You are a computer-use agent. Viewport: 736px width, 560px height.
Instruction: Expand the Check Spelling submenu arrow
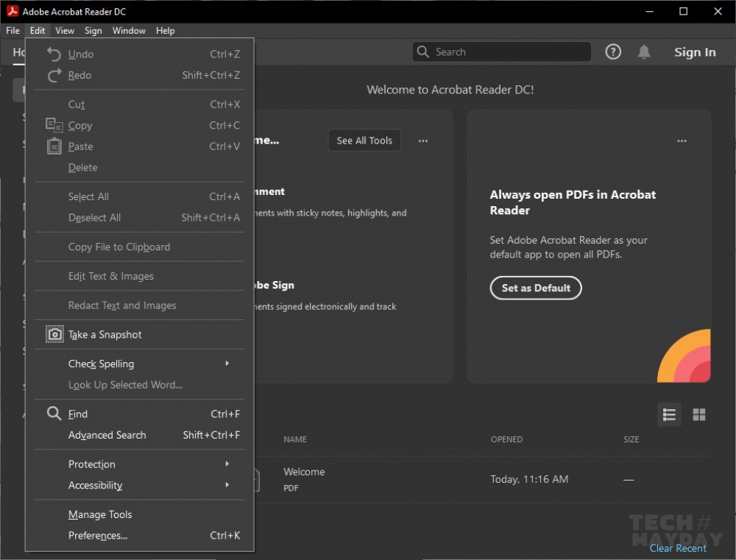tap(227, 364)
